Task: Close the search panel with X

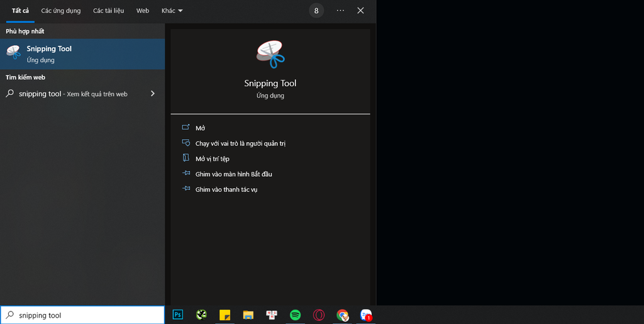Action: 360,11
